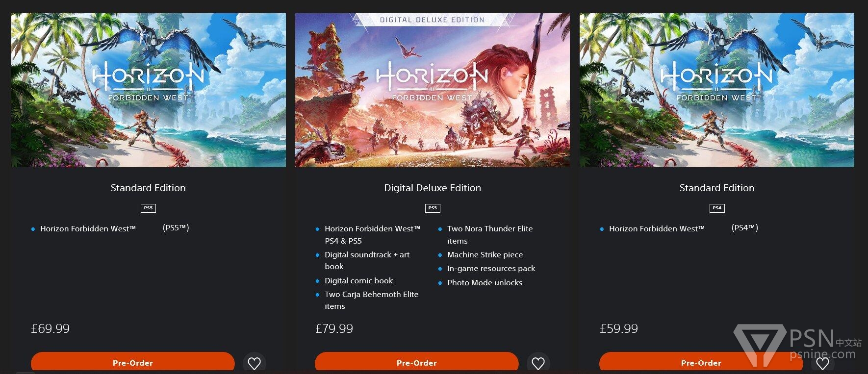Pre-Order the £69.99 Standard Edition
868x374 pixels.
[133, 363]
